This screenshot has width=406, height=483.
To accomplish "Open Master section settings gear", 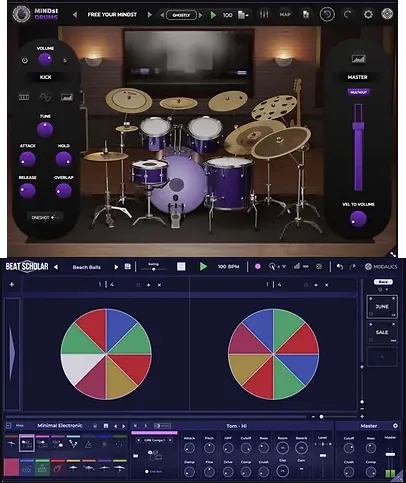I will [x=395, y=426].
